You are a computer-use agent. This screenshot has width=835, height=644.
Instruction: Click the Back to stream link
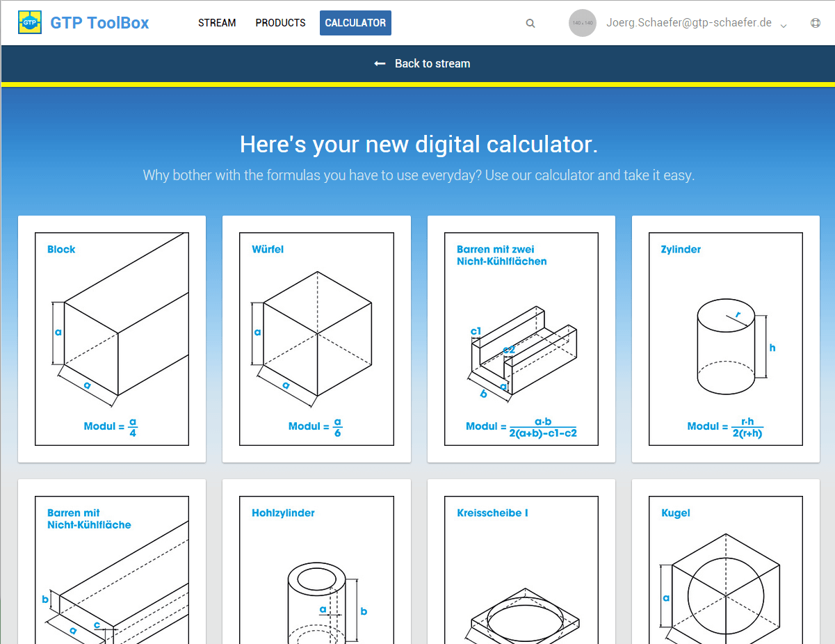click(x=432, y=63)
